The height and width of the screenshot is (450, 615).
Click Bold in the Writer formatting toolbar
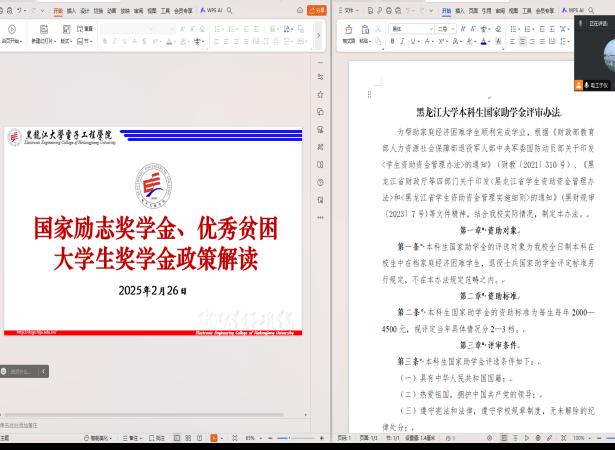(x=393, y=42)
